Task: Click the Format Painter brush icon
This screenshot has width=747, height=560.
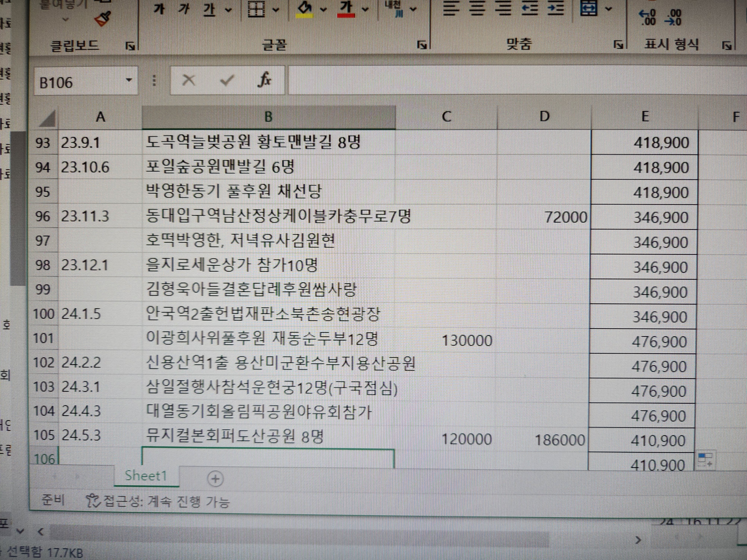Action: (103, 18)
